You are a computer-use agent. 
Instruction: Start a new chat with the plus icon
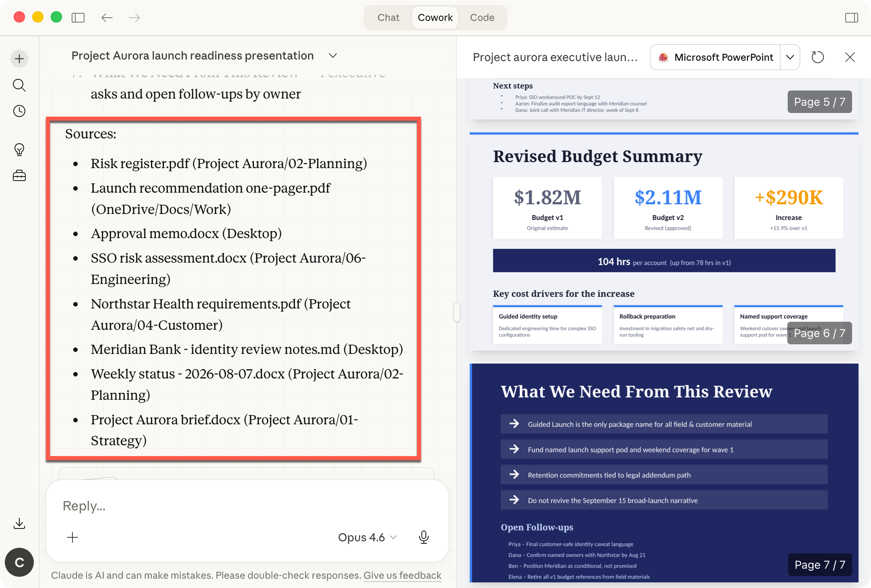coord(19,58)
